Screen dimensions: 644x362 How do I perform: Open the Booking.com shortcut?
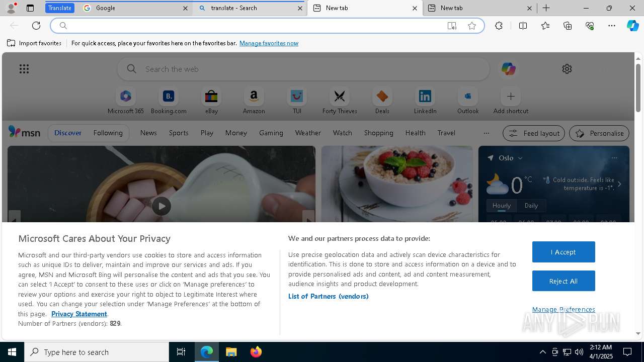click(x=169, y=101)
